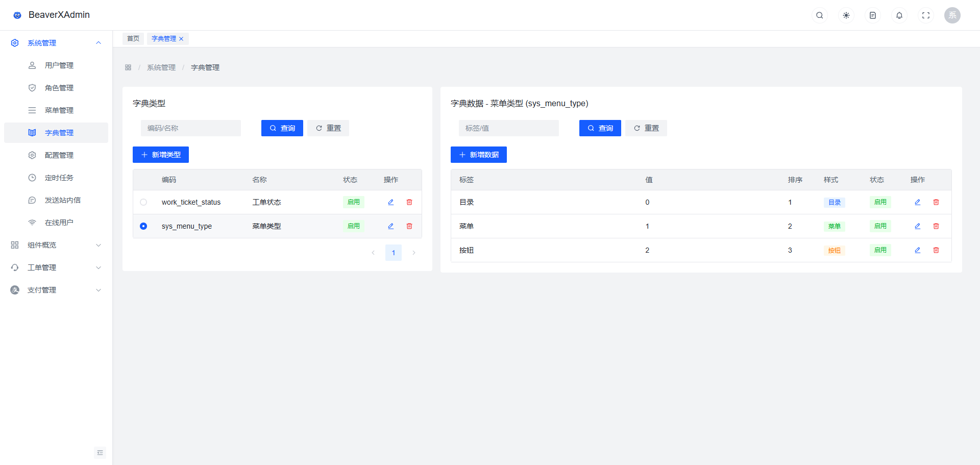980x465 pixels.
Task: Click the BeaverXAdmin logo icon
Action: click(x=17, y=15)
